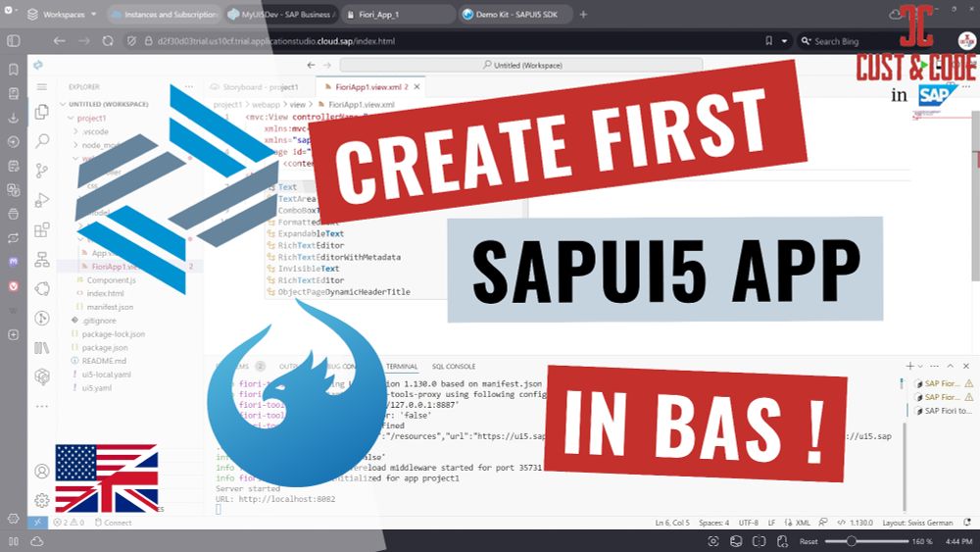Maximize the terminal panel size
980x552 pixels.
(950, 366)
